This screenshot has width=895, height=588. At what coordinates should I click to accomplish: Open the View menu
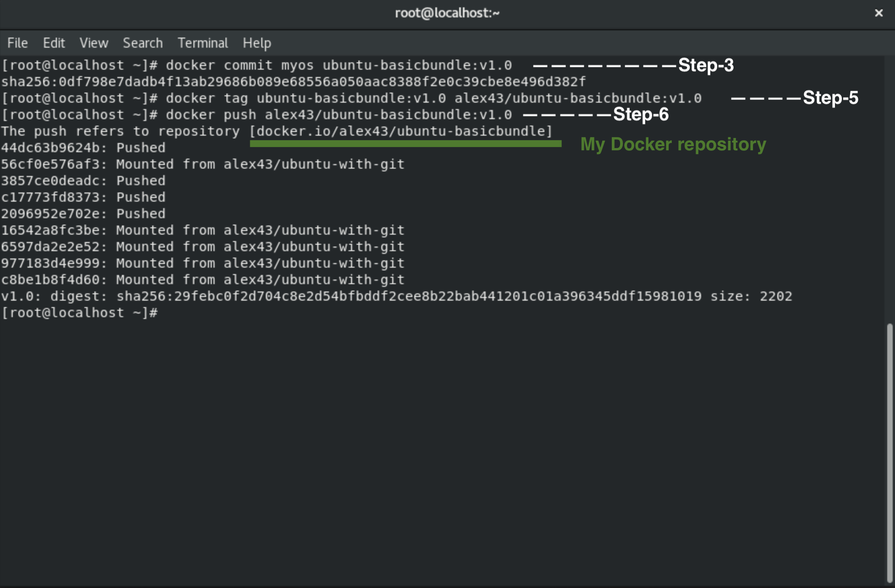pos(93,43)
